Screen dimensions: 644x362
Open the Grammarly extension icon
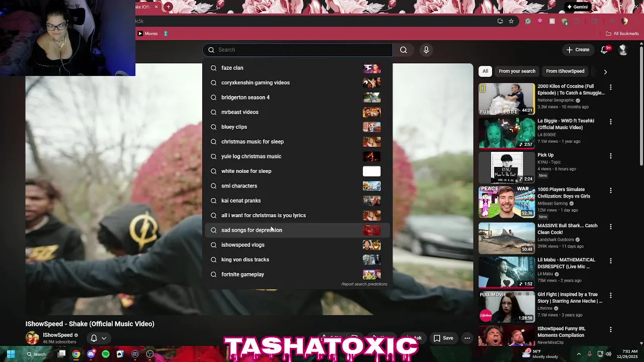pos(528,21)
